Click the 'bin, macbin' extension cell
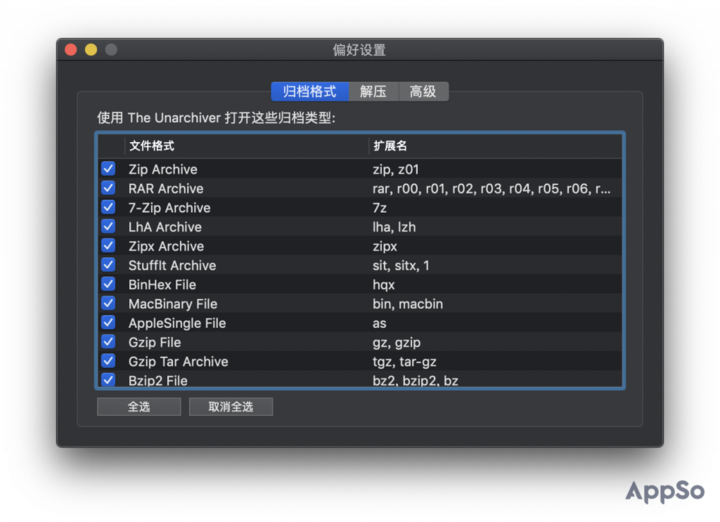Viewport: 720px width, 522px height. click(408, 304)
